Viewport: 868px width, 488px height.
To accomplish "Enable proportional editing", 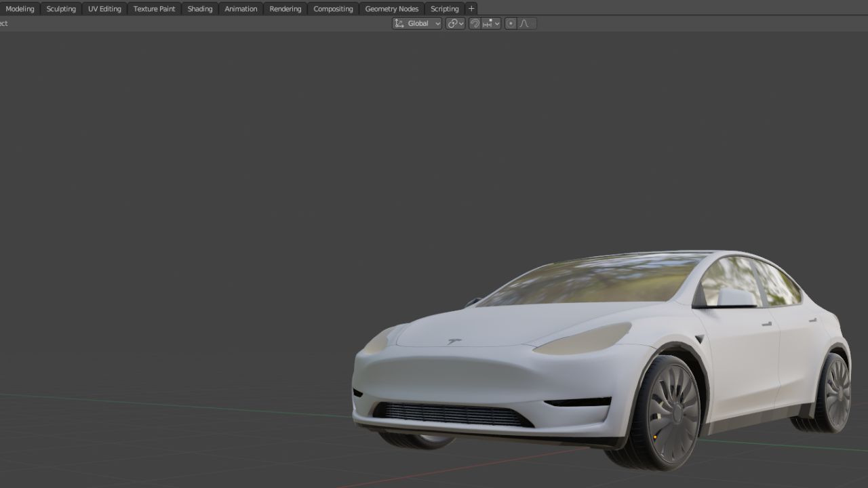I will (x=511, y=24).
